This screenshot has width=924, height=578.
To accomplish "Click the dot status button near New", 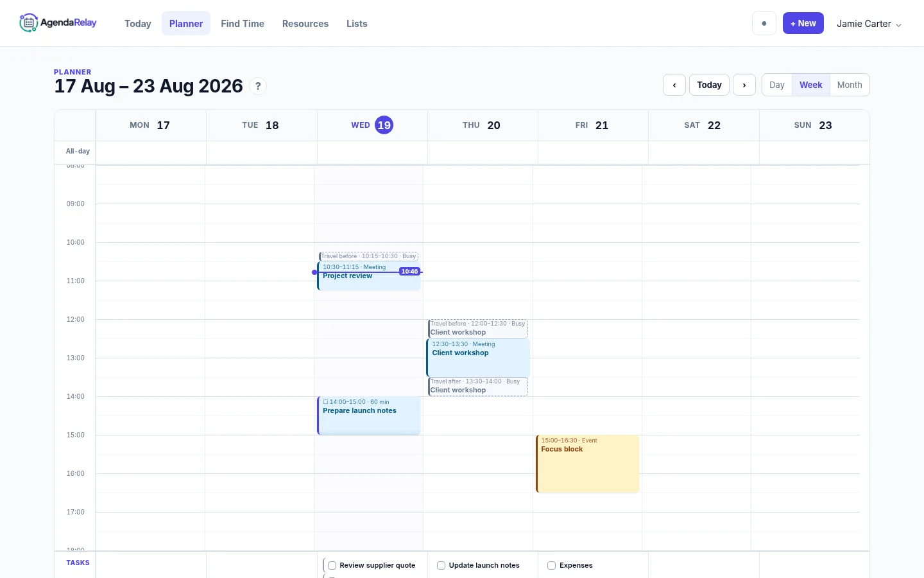I will pos(764,23).
